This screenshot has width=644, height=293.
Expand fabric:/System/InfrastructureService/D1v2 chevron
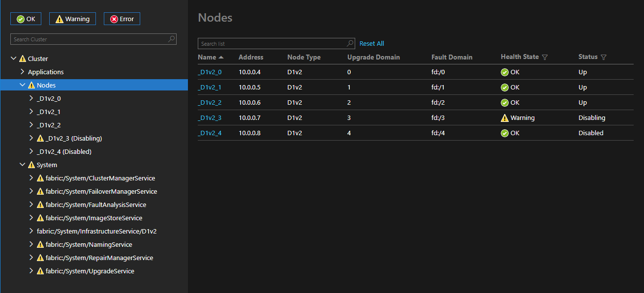click(31, 231)
